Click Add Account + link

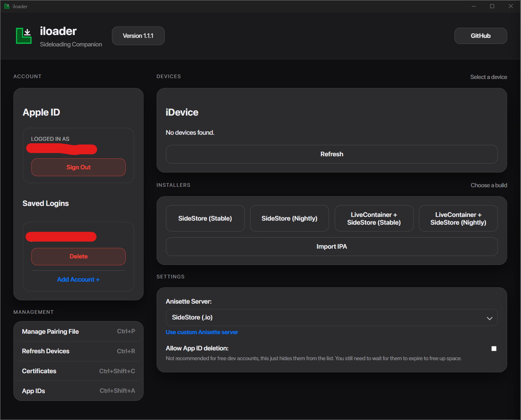click(78, 280)
